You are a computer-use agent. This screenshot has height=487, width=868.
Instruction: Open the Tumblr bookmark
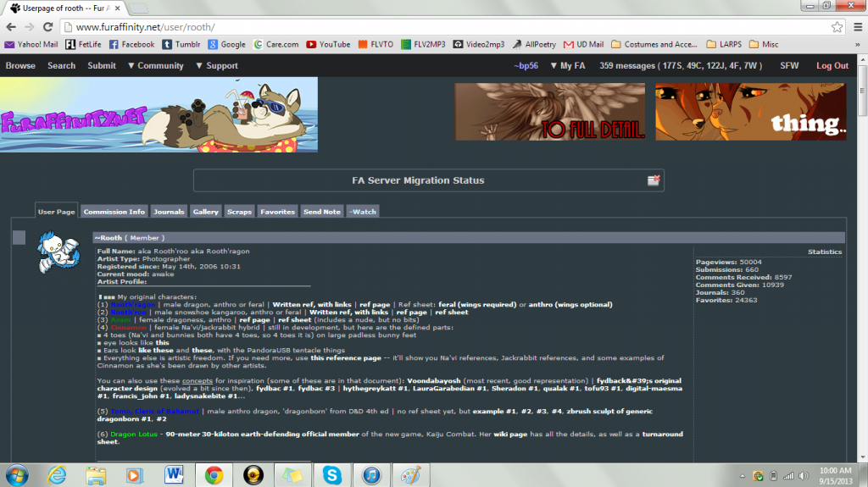pos(181,44)
